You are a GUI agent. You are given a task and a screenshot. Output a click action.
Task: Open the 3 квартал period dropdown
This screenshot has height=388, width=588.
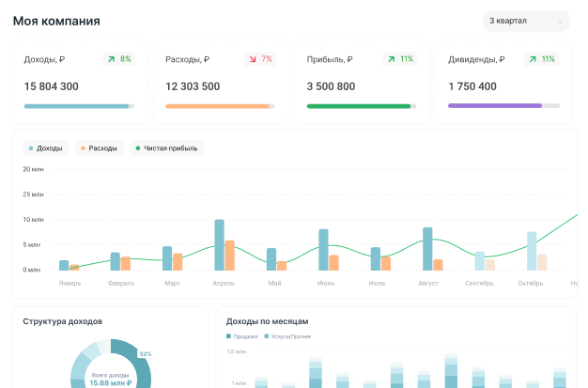[526, 21]
